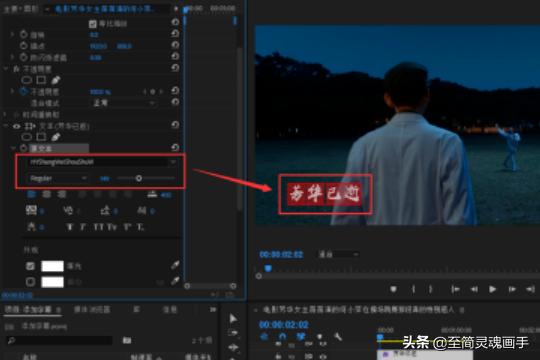Viewport: 540px width, 360px height.
Task: Open the font family dropdown
Action: click(x=103, y=162)
